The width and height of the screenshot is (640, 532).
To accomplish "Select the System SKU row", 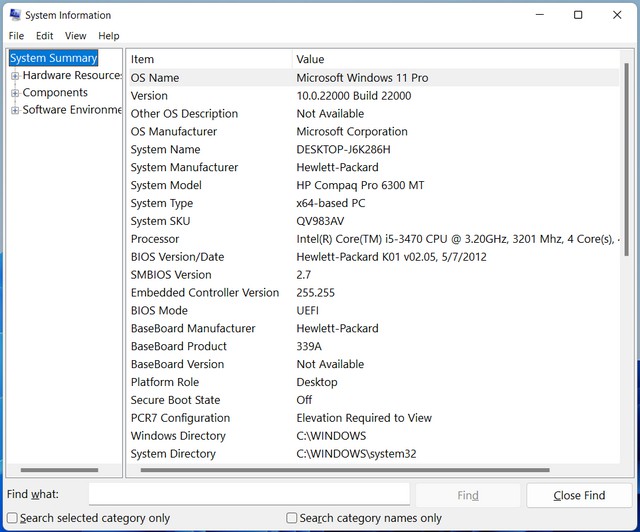I will [373, 221].
